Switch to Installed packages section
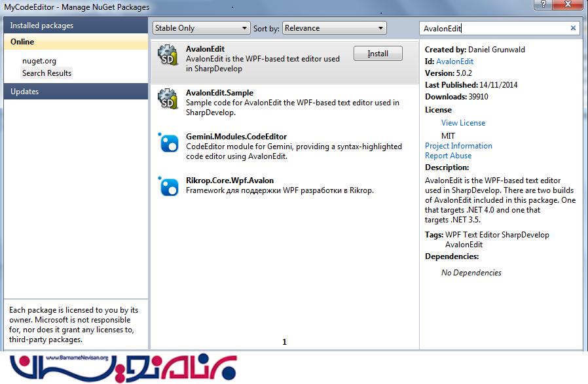 coord(76,26)
